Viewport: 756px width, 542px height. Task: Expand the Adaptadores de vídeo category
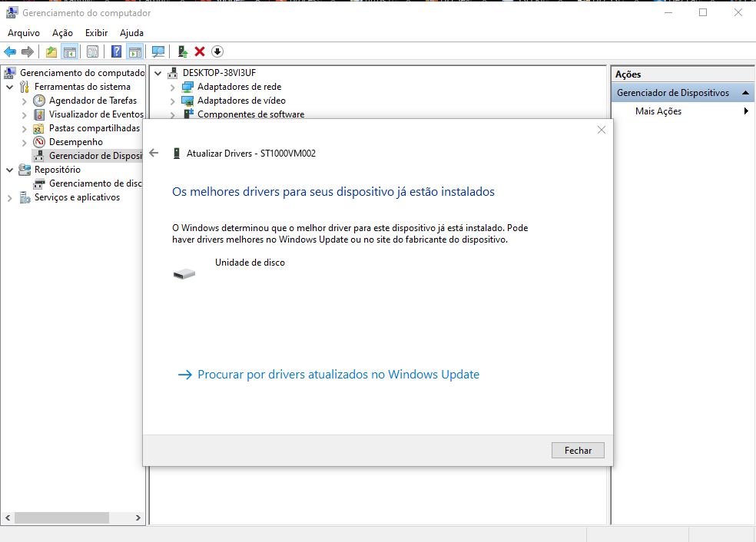coord(172,101)
